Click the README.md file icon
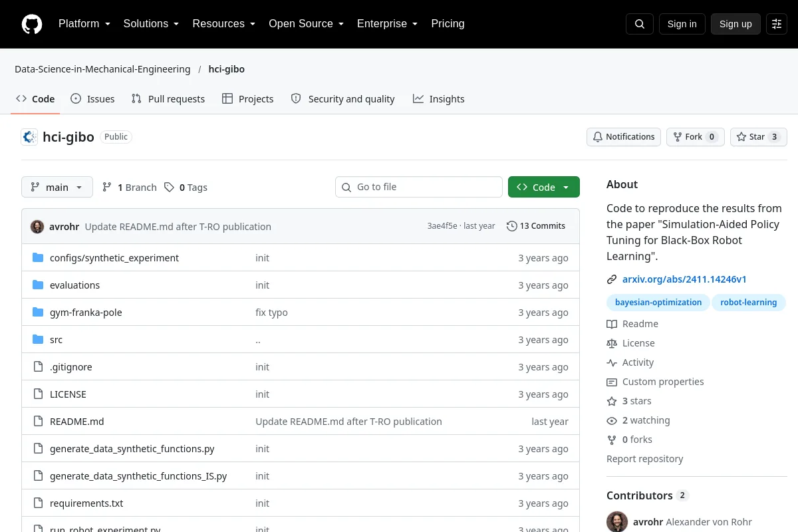This screenshot has height=532, width=798. [x=38, y=422]
